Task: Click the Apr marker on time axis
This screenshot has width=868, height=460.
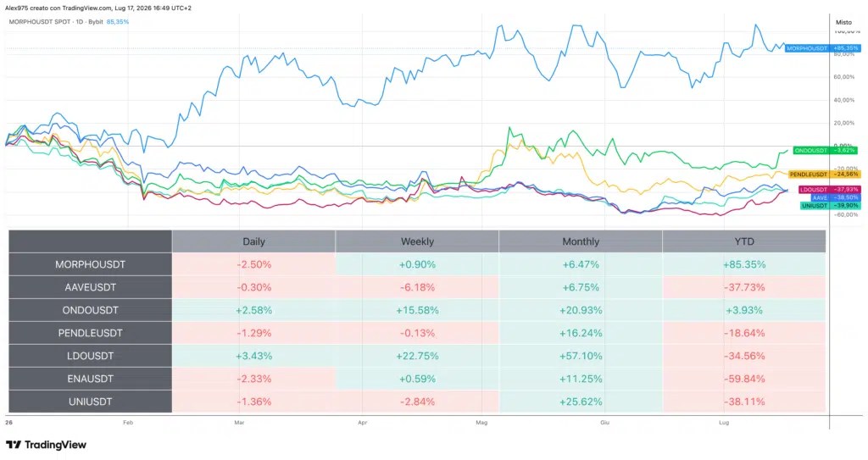Action: click(363, 423)
